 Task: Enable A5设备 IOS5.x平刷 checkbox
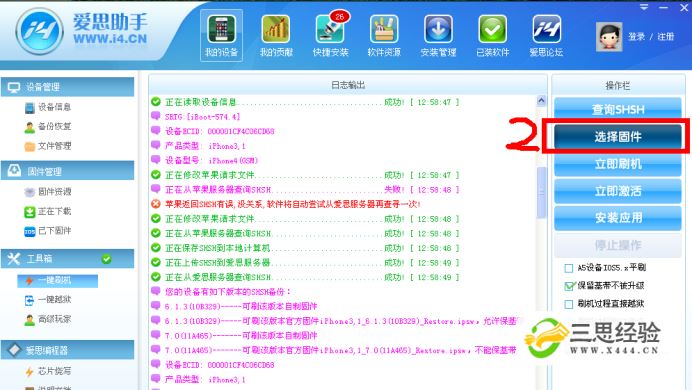[569, 268]
